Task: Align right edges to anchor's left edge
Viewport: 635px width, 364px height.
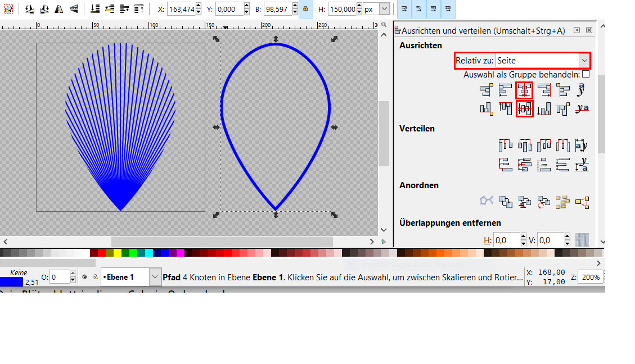Action: (x=487, y=90)
